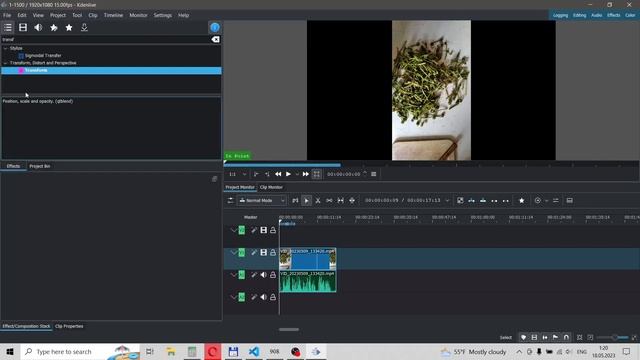The width and height of the screenshot is (640, 360).
Task: Adjust the timeline zoom slider
Action: pos(612,338)
